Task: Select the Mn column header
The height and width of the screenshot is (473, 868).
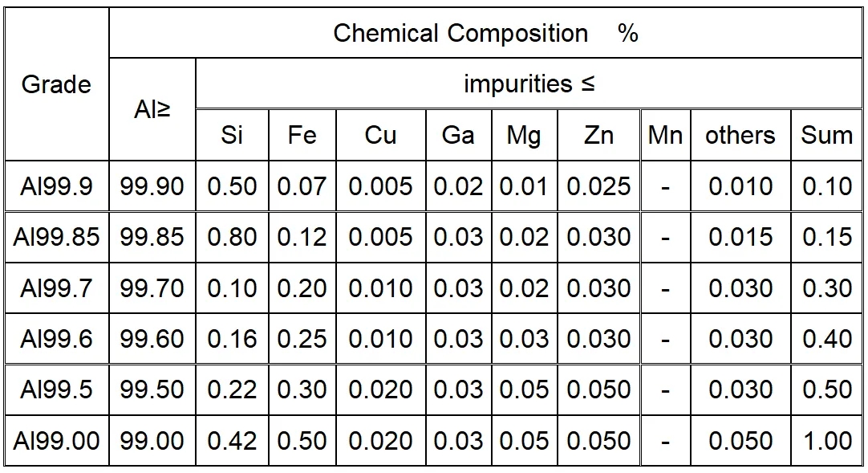Action: coord(665,135)
